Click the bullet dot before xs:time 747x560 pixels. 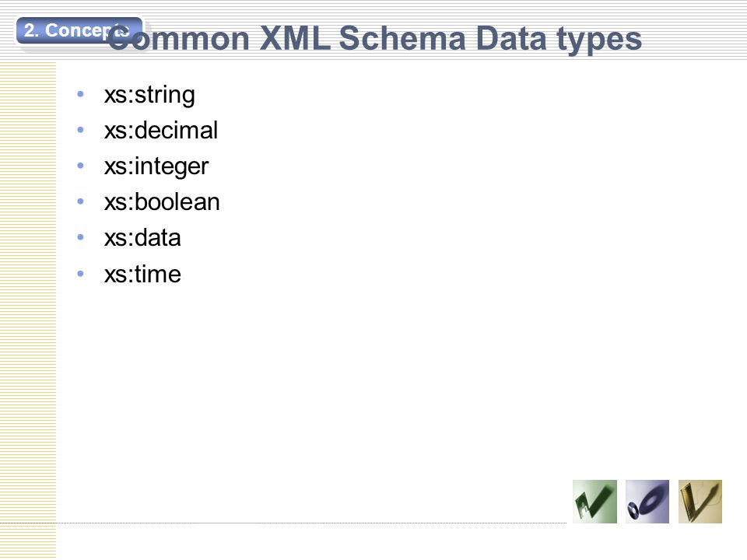click(80, 273)
